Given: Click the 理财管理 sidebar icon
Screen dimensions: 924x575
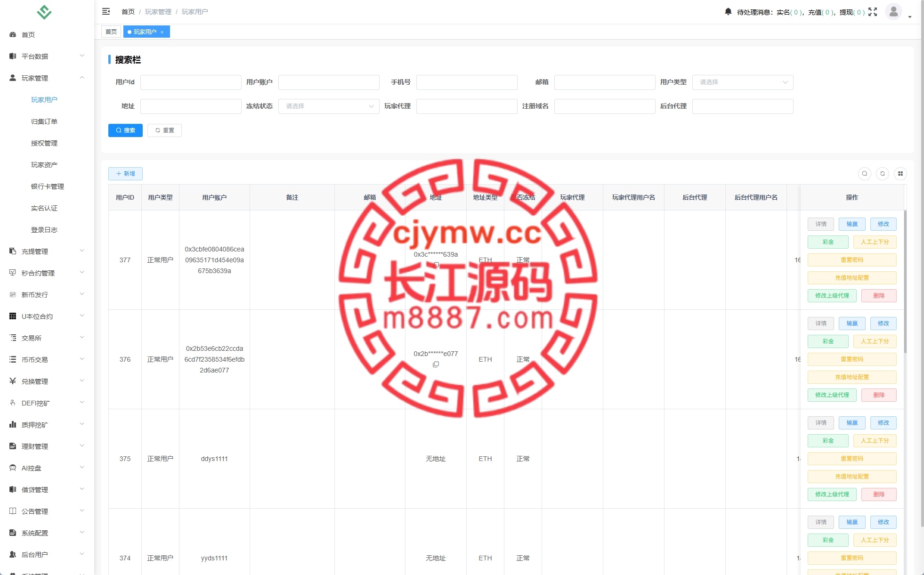Looking at the screenshot, I should (x=13, y=446).
